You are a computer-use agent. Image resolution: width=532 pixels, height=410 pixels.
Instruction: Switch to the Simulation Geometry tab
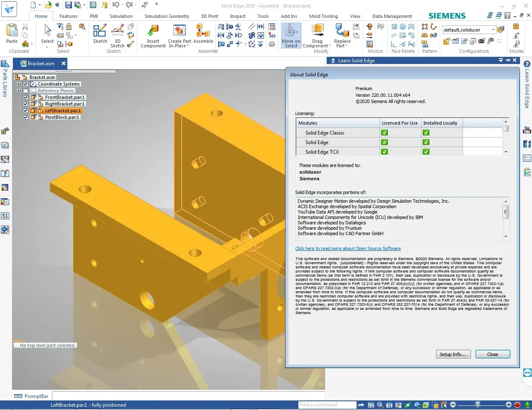[167, 16]
